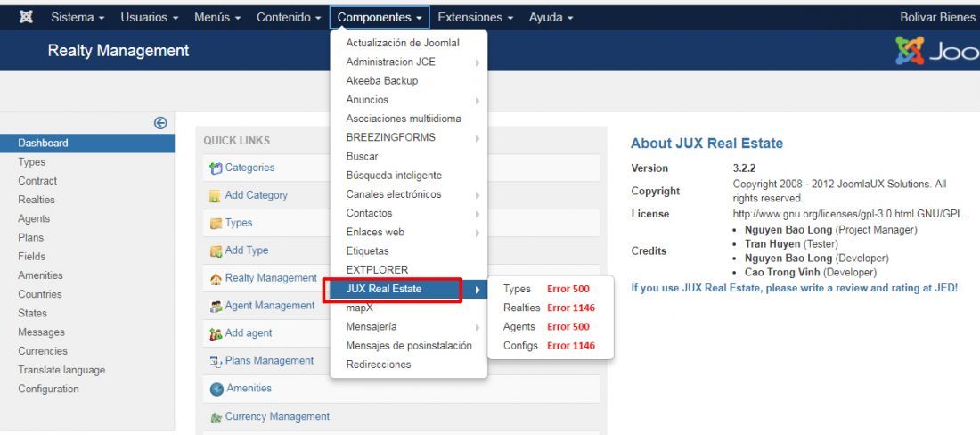
Task: Choose Agents in JUX Real Estate submenu
Action: (x=519, y=326)
